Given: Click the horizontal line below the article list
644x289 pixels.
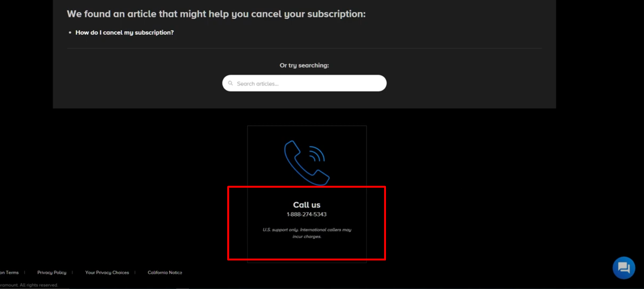Looking at the screenshot, I should 304,48.
